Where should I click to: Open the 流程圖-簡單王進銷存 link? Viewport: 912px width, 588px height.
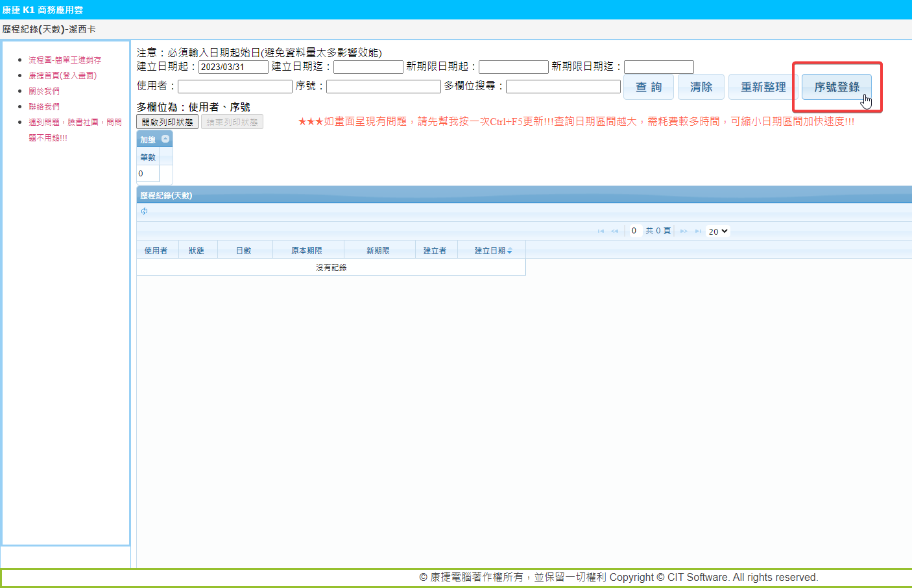(x=65, y=60)
